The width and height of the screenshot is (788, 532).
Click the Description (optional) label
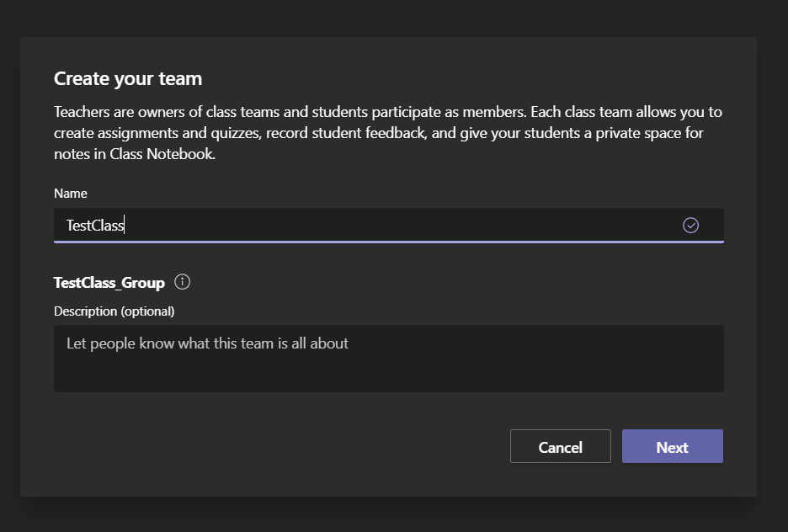tap(114, 311)
